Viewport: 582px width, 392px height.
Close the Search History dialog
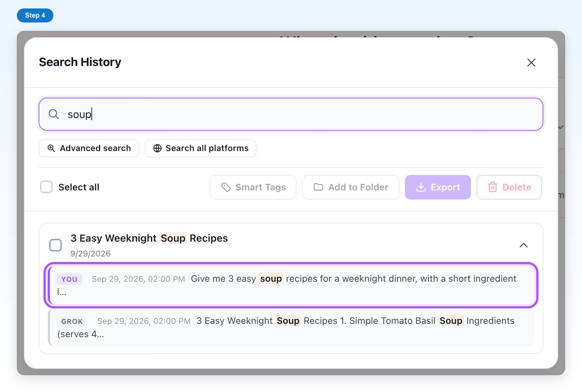(x=531, y=63)
